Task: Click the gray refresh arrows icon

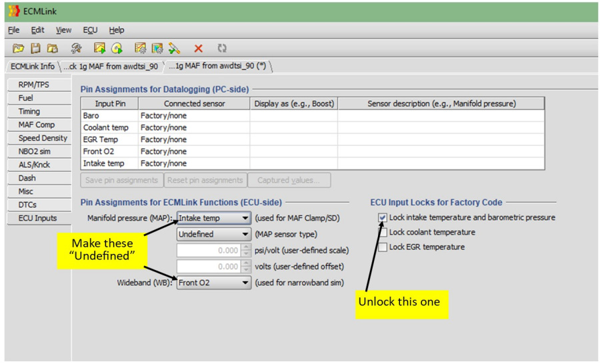Action: (222, 48)
